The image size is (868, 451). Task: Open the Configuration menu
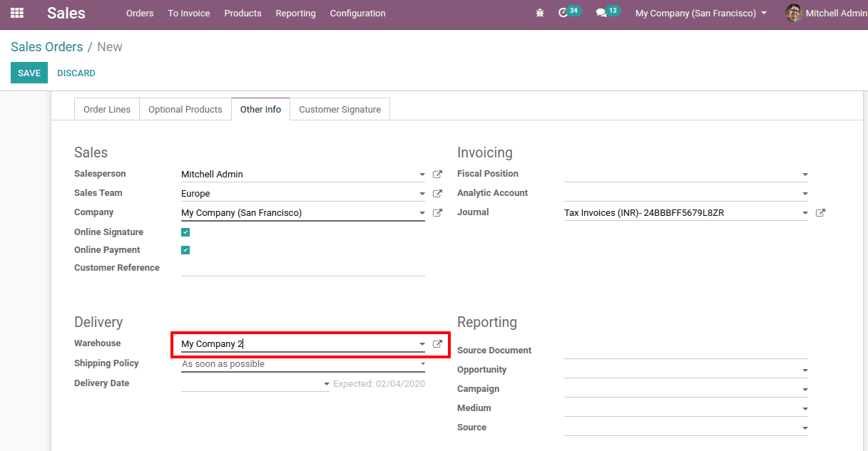(358, 13)
